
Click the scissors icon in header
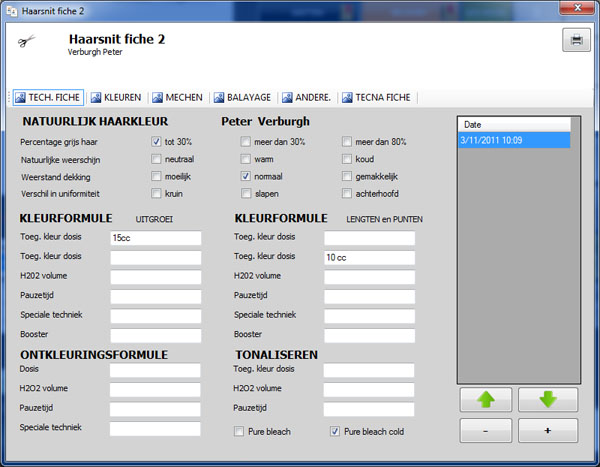coord(26,41)
